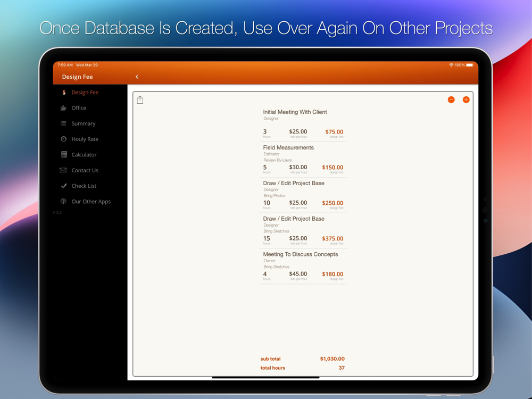Click the sub total $1,030.00 amount
Screen dimensions: 532x399
pos(332,359)
